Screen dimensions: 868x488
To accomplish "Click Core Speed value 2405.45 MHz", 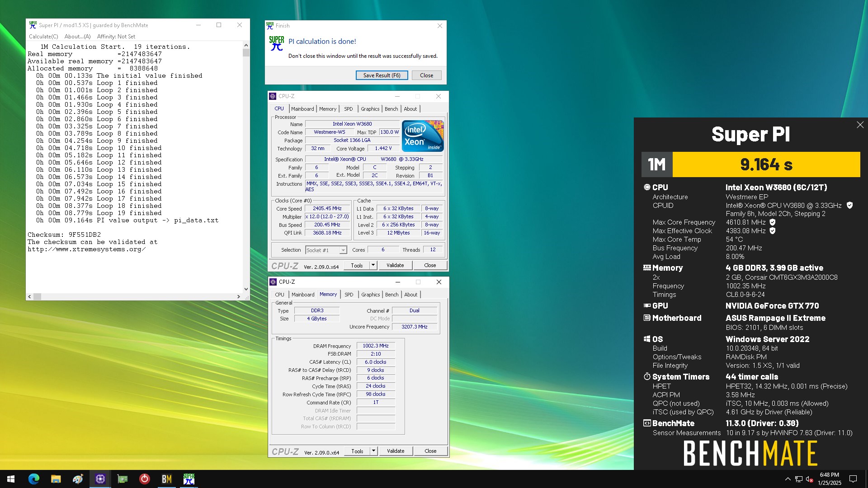I will pyautogui.click(x=327, y=209).
